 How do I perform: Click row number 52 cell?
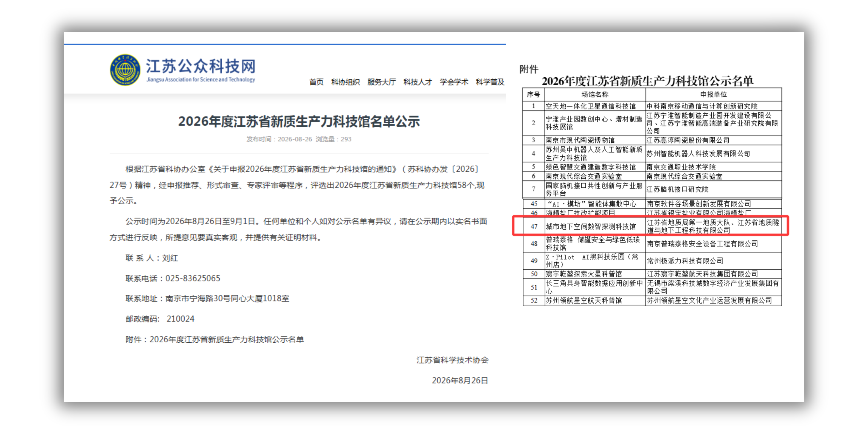[534, 301]
